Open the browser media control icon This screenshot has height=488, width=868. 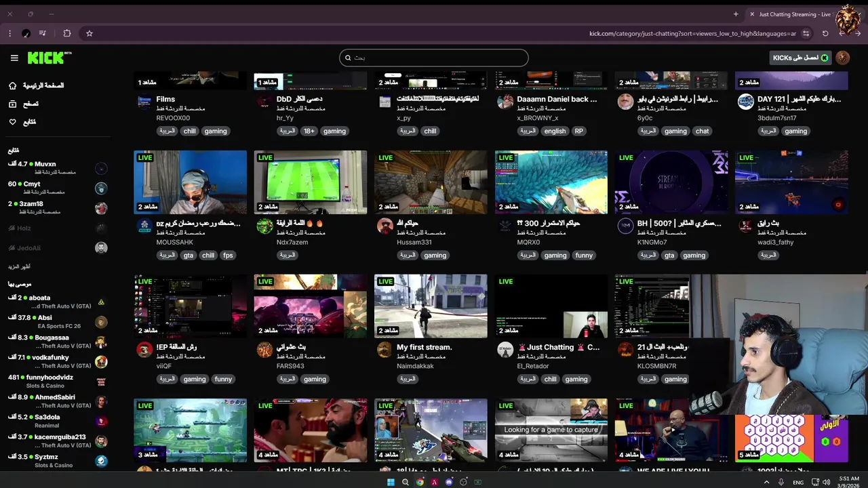43,33
